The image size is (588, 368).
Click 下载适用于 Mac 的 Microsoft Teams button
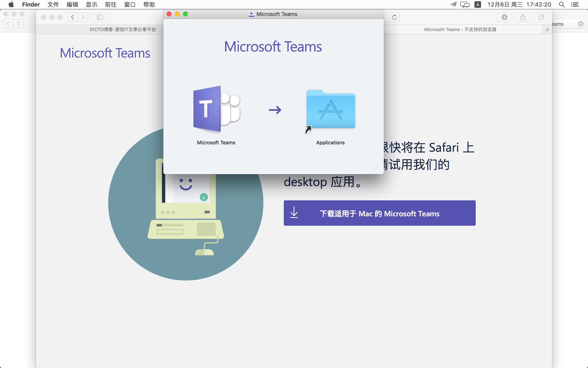coord(380,213)
